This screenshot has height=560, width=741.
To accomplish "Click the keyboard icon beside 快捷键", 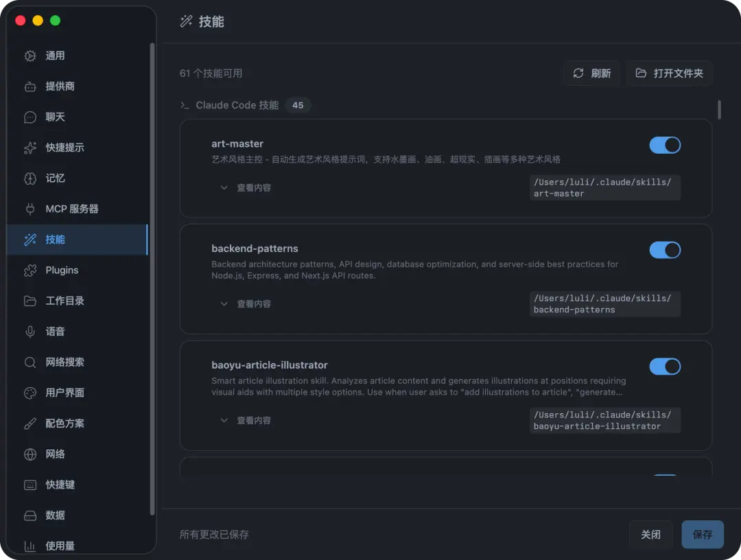I will pos(30,485).
